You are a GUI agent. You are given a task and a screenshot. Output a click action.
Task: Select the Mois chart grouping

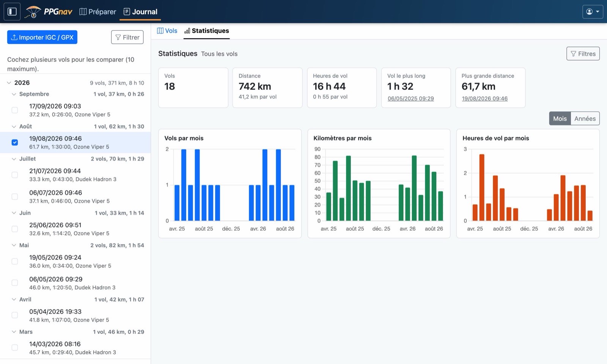pyautogui.click(x=560, y=119)
